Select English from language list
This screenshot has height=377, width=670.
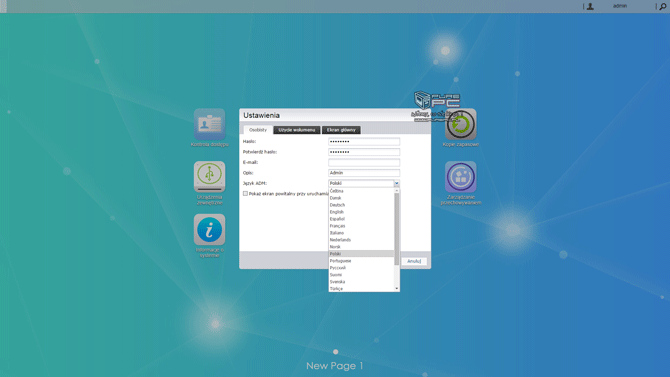[361, 212]
